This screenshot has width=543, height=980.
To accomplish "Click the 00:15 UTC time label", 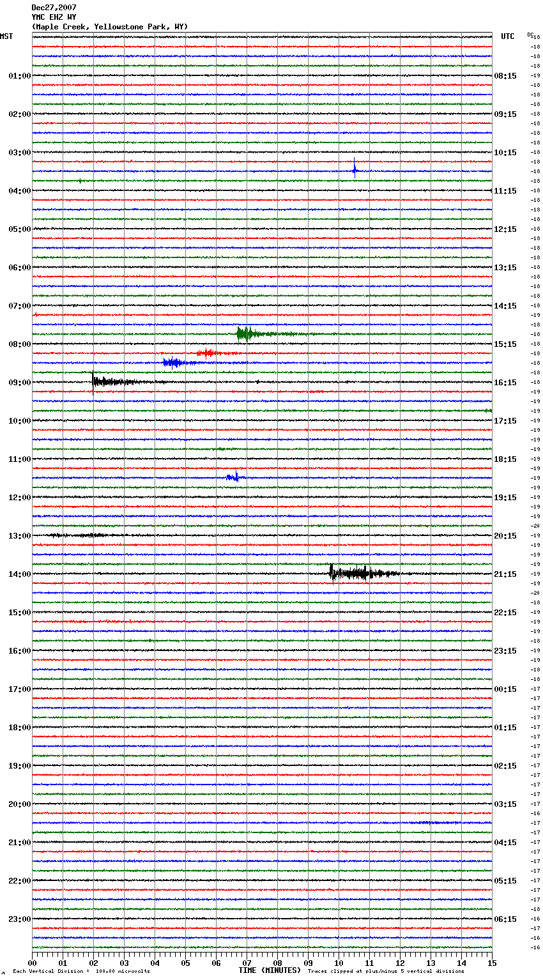I will [505, 689].
